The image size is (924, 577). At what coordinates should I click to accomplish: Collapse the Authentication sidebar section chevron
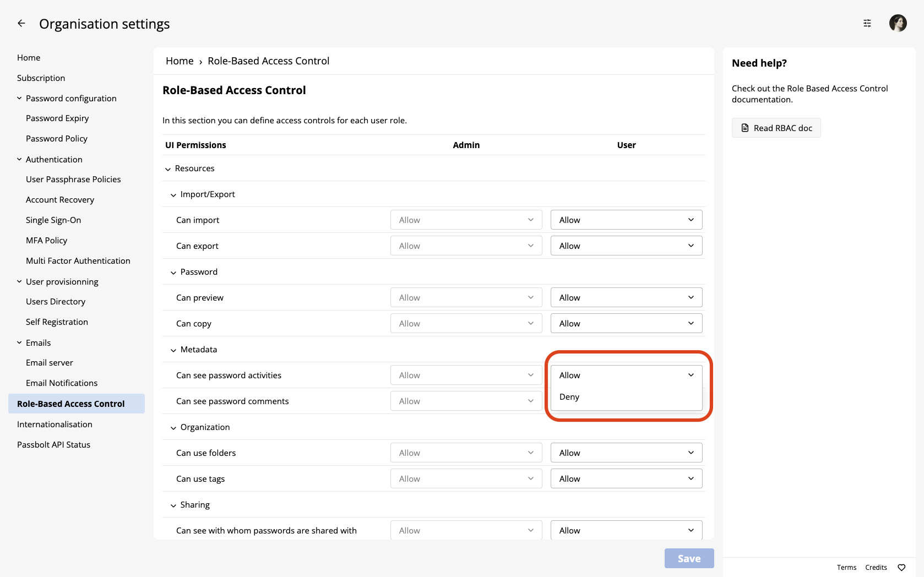[19, 160]
